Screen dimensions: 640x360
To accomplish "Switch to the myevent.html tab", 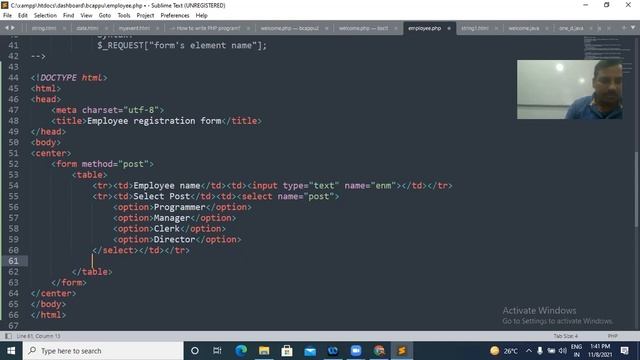I will [x=134, y=28].
